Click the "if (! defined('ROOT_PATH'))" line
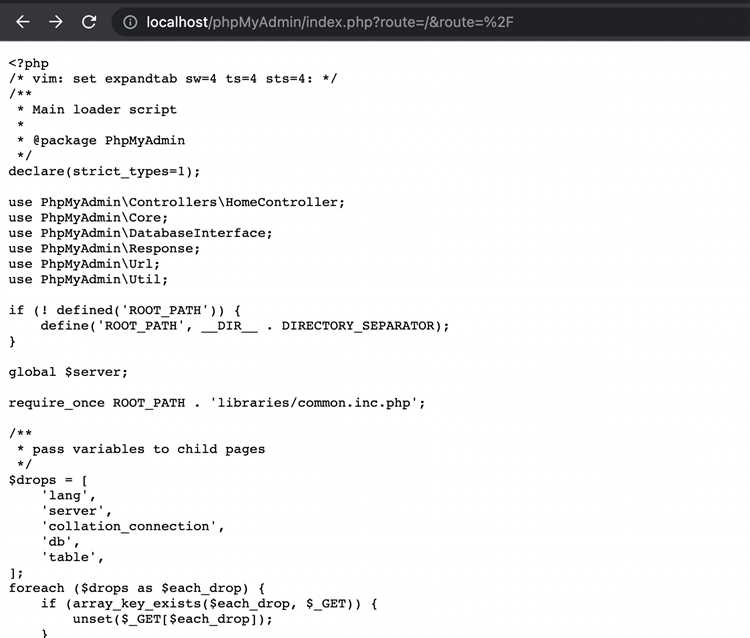Image resolution: width=750 pixels, height=638 pixels. (x=124, y=310)
